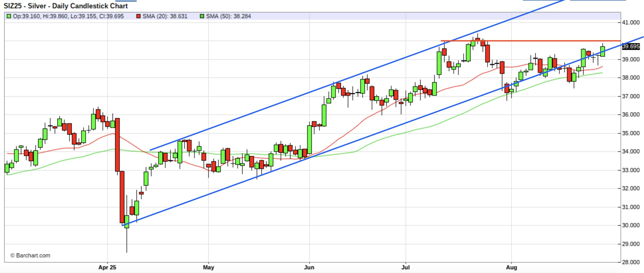Click the green OHLC legend square

pyautogui.click(x=9, y=16)
